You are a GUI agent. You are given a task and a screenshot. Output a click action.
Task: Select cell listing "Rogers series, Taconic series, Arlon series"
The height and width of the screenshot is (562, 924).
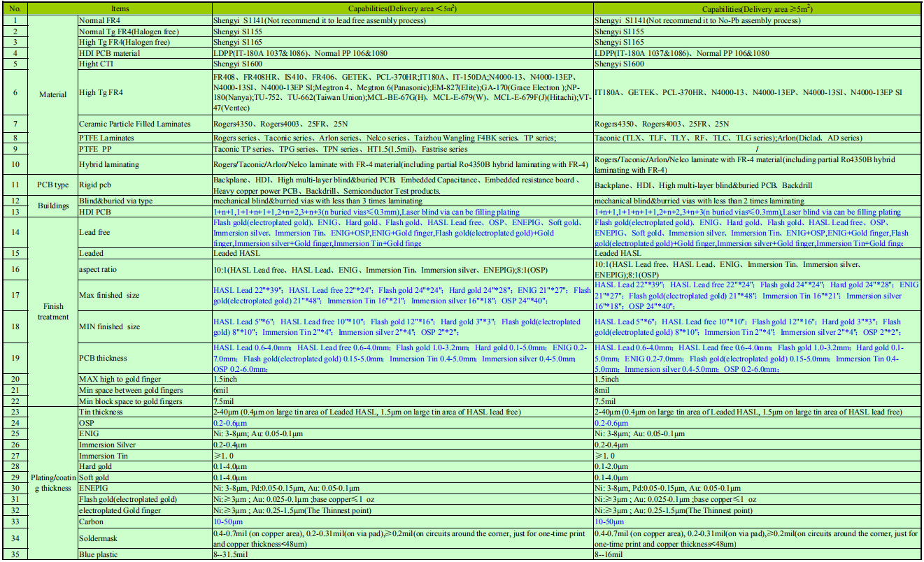(x=401, y=138)
